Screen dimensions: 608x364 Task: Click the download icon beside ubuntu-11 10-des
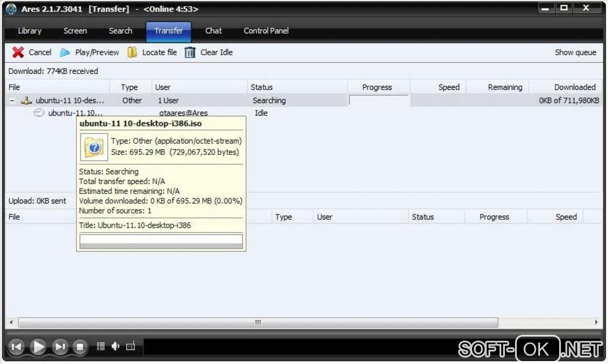point(26,101)
